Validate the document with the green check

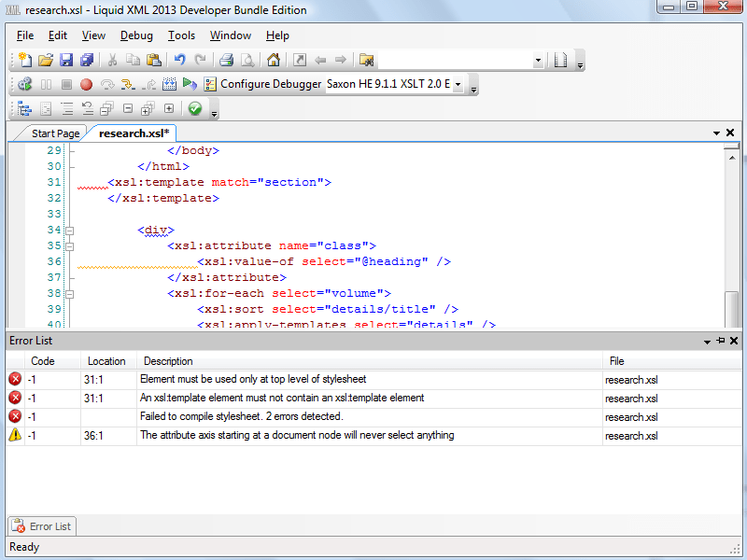tap(195, 109)
